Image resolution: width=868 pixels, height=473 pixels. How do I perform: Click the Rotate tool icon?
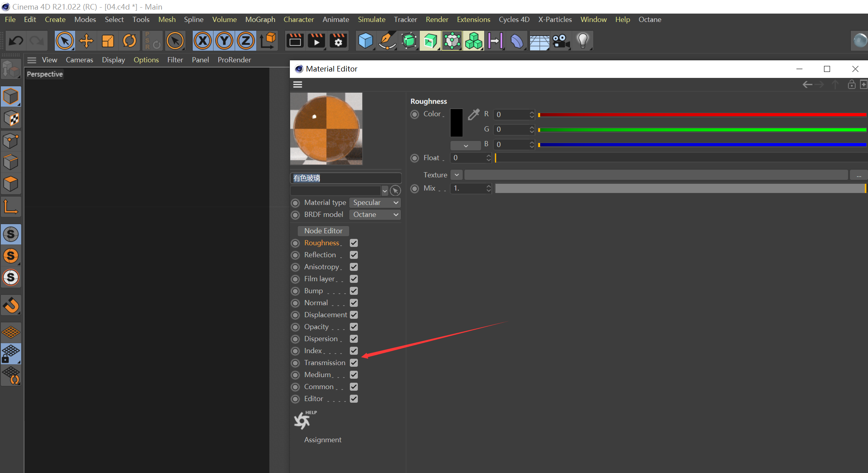(x=129, y=41)
